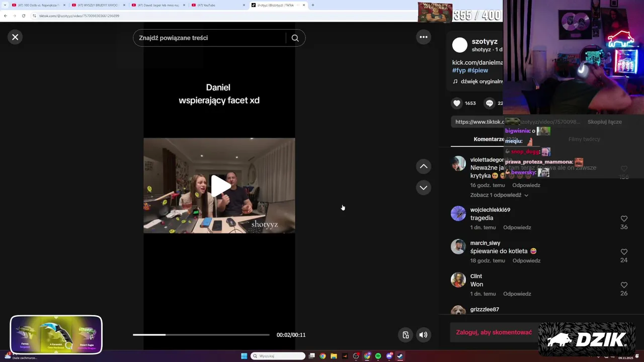This screenshot has width=644, height=362.
Task: Open a new browser tab with plus
Action: (312, 5)
